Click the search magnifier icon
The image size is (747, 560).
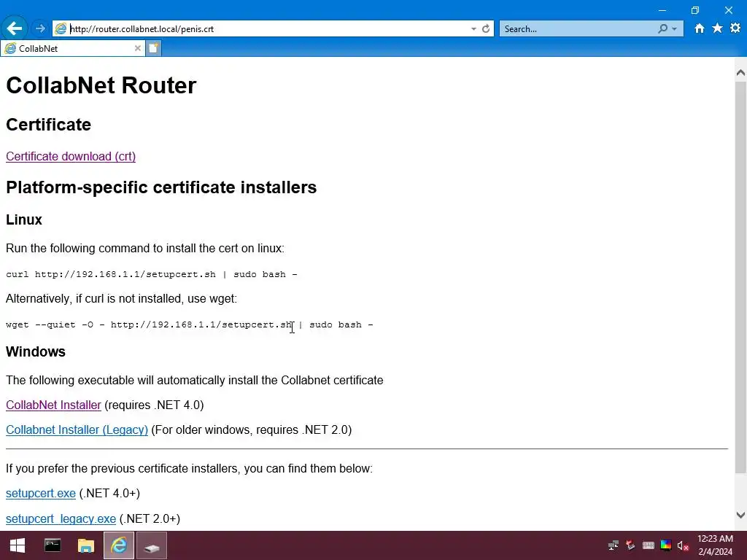662,28
